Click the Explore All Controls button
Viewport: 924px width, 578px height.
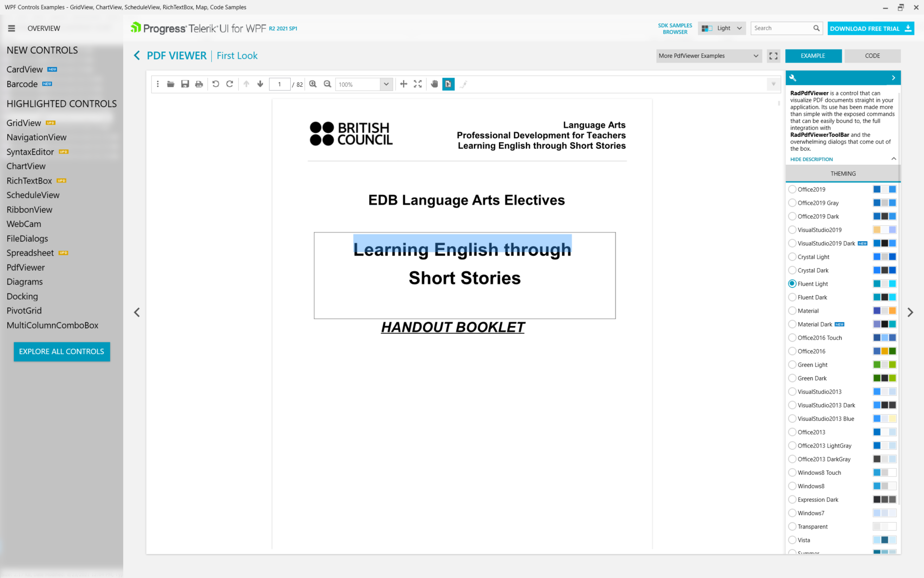(62, 352)
